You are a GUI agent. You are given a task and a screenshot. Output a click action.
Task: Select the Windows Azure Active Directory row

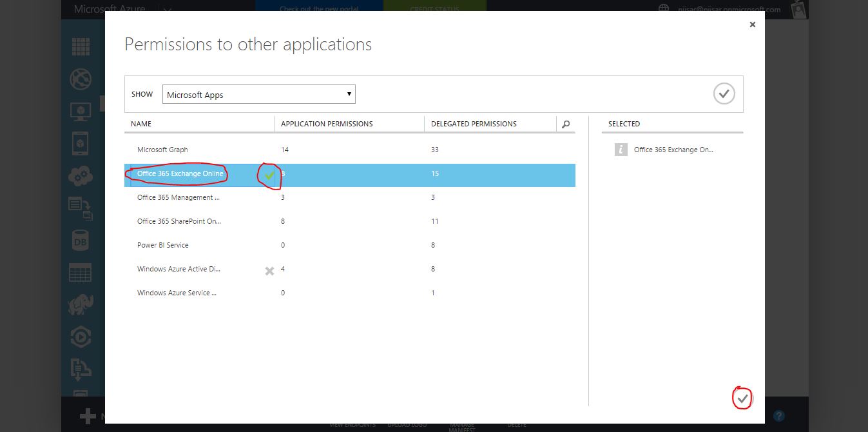[350, 269]
